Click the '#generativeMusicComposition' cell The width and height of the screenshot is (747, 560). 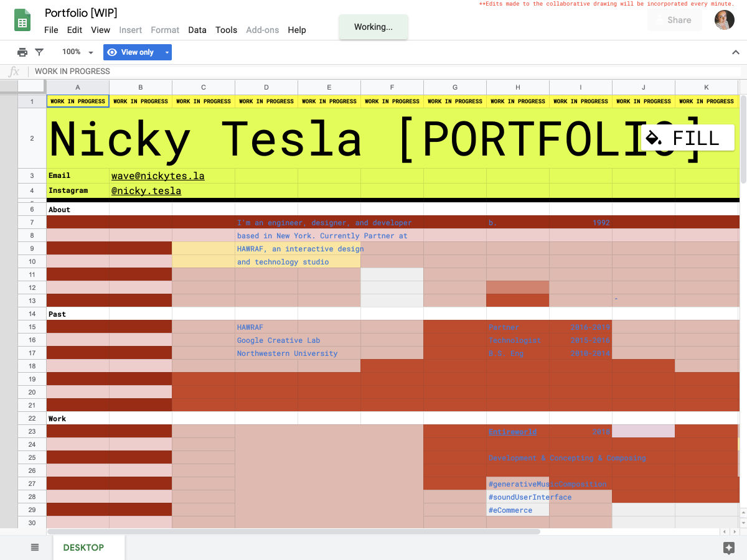(x=518, y=483)
